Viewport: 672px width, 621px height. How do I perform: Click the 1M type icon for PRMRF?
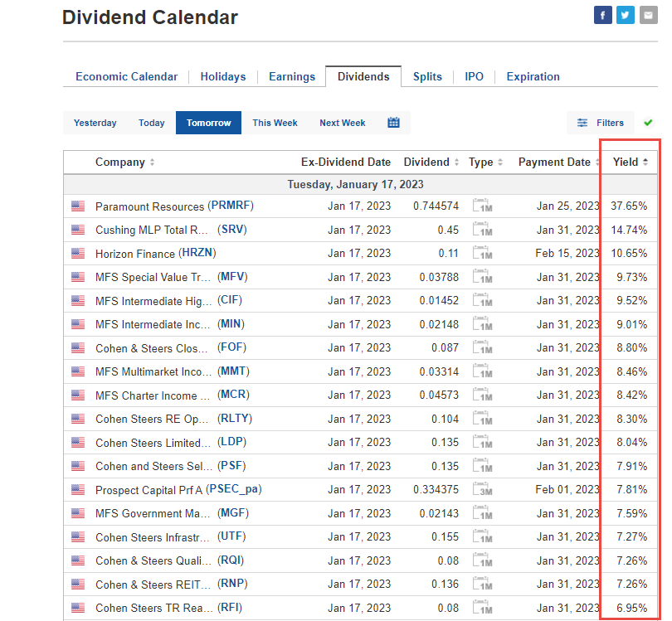pyautogui.click(x=482, y=206)
